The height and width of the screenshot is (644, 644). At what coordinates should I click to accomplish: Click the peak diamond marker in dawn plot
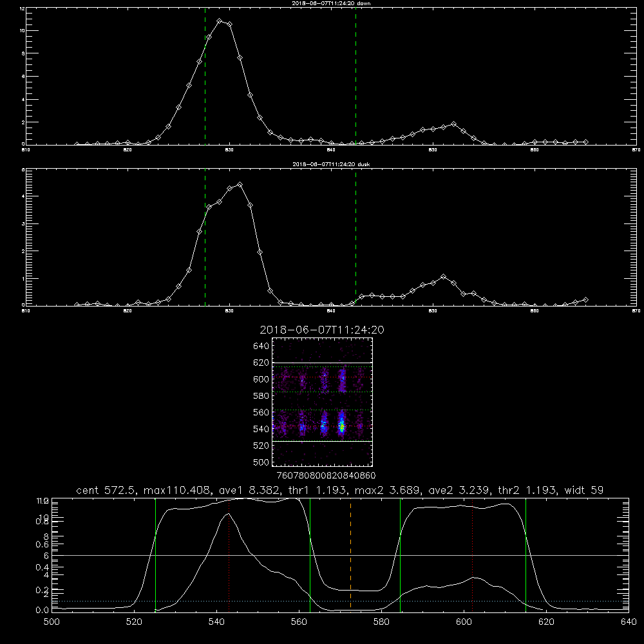click(x=220, y=21)
